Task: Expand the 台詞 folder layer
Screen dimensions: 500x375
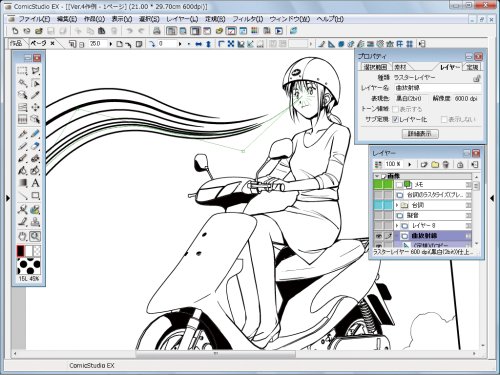Action: [x=397, y=205]
